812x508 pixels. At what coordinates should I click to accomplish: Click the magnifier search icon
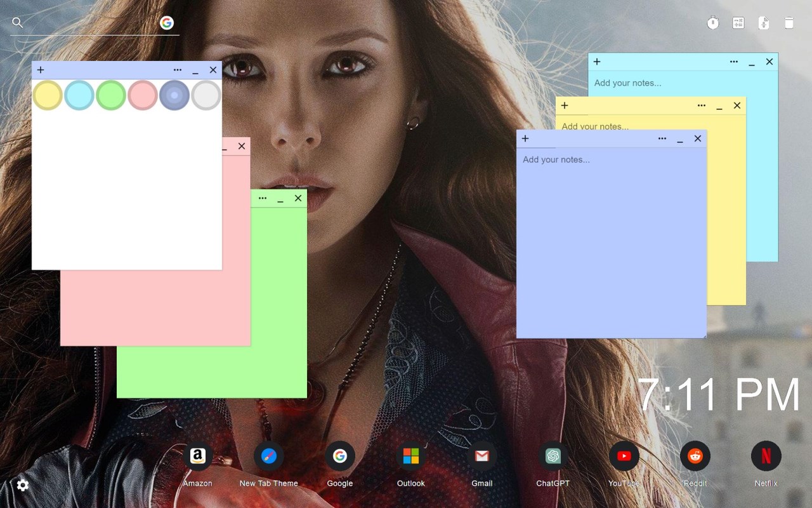(18, 23)
